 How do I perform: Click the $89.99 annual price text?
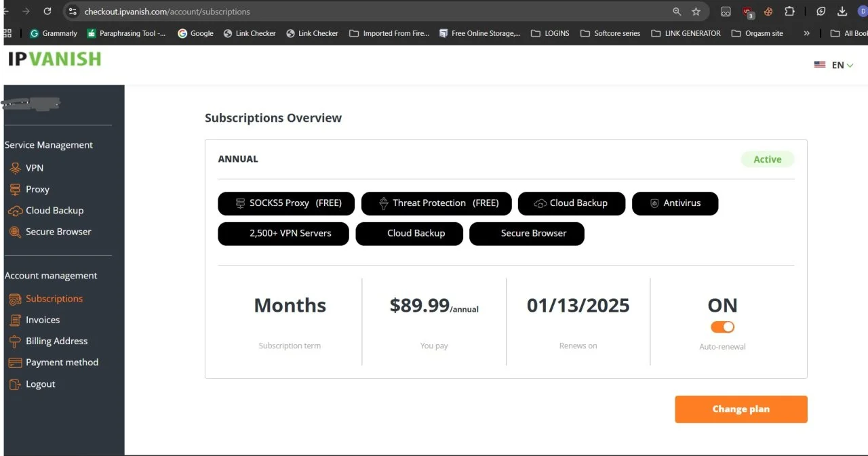[434, 306]
